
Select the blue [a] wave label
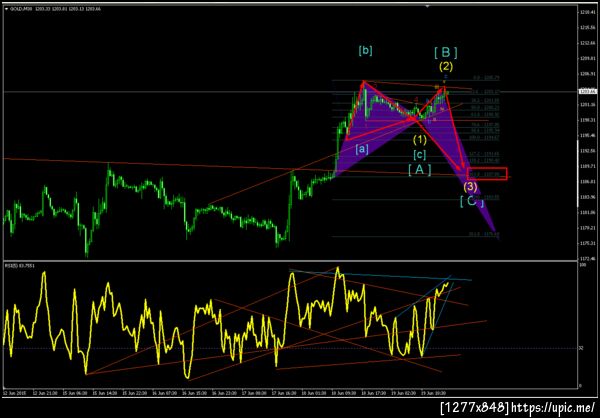(x=362, y=149)
